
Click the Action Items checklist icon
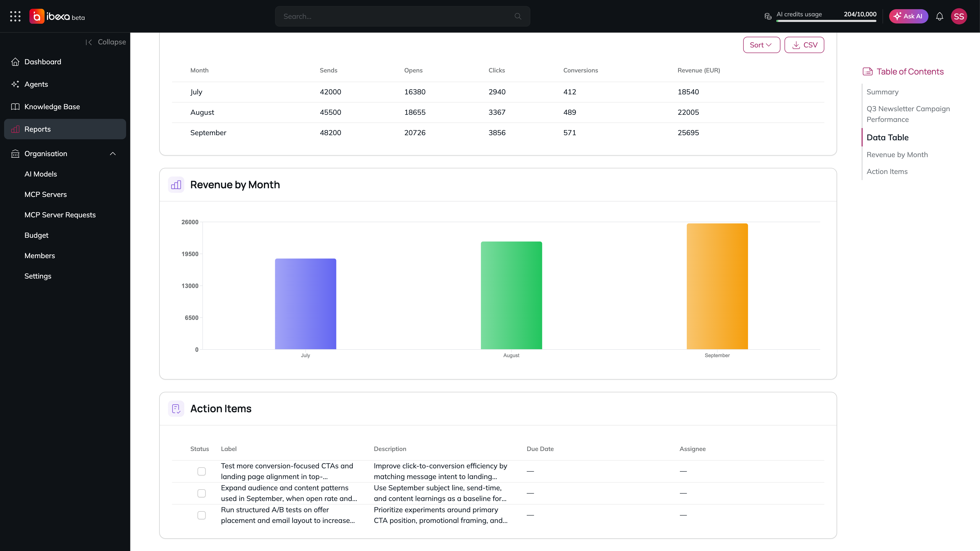click(176, 409)
